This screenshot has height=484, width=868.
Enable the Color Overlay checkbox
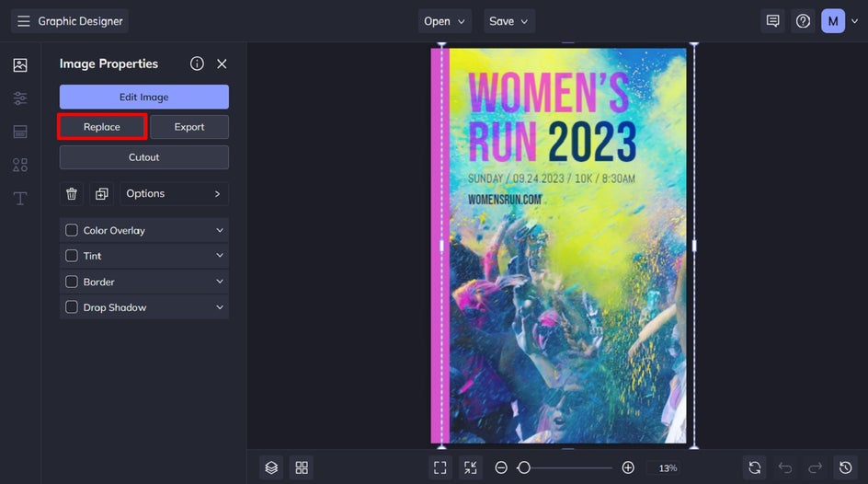72,230
